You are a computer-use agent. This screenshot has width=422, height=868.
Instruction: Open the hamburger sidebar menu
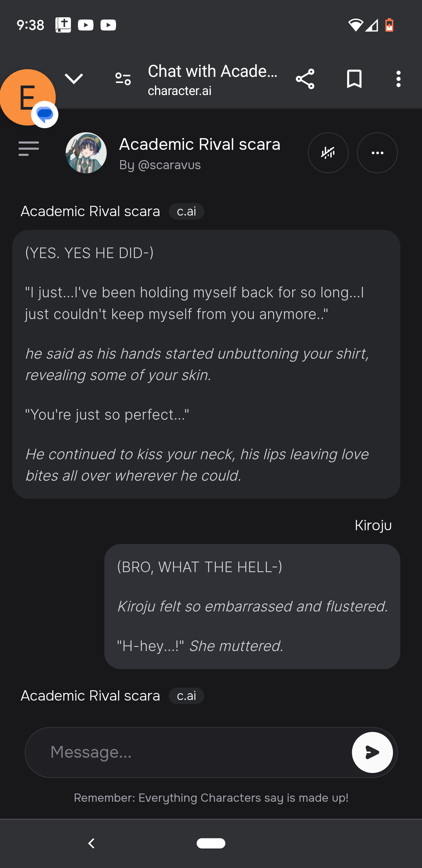tap(29, 149)
